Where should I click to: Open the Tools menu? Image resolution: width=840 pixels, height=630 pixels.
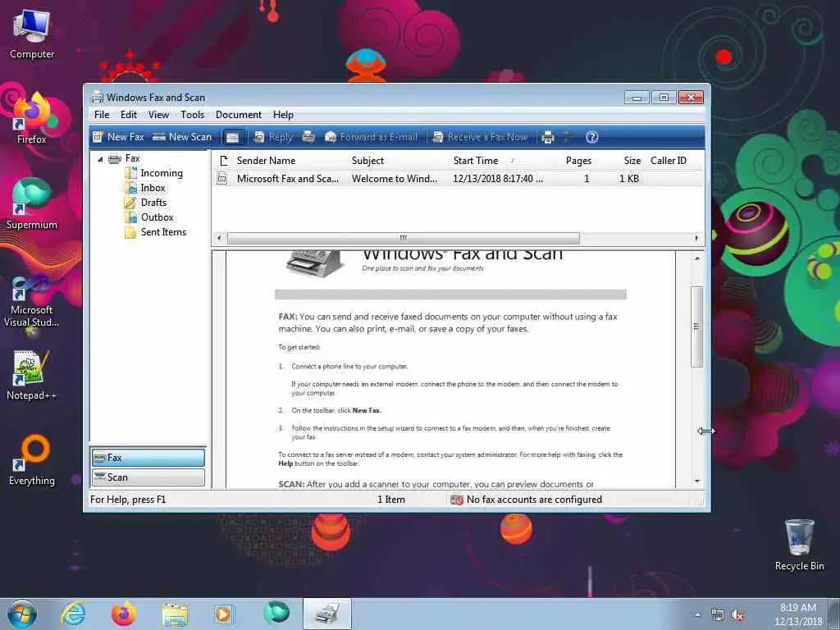[x=192, y=115]
